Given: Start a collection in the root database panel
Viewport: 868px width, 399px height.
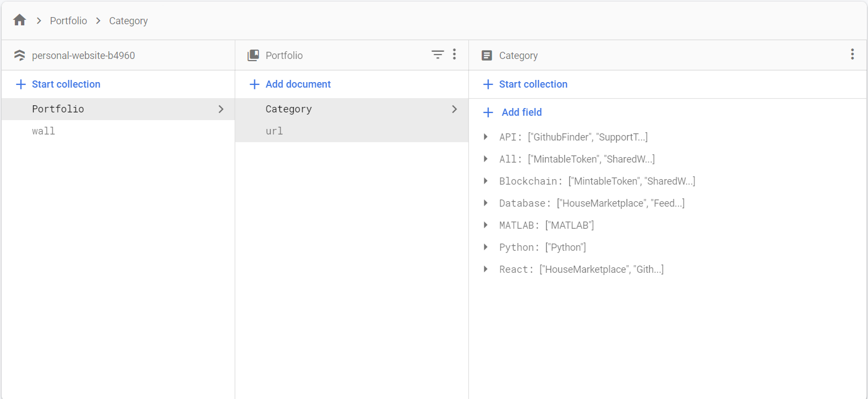Looking at the screenshot, I should click(x=58, y=84).
